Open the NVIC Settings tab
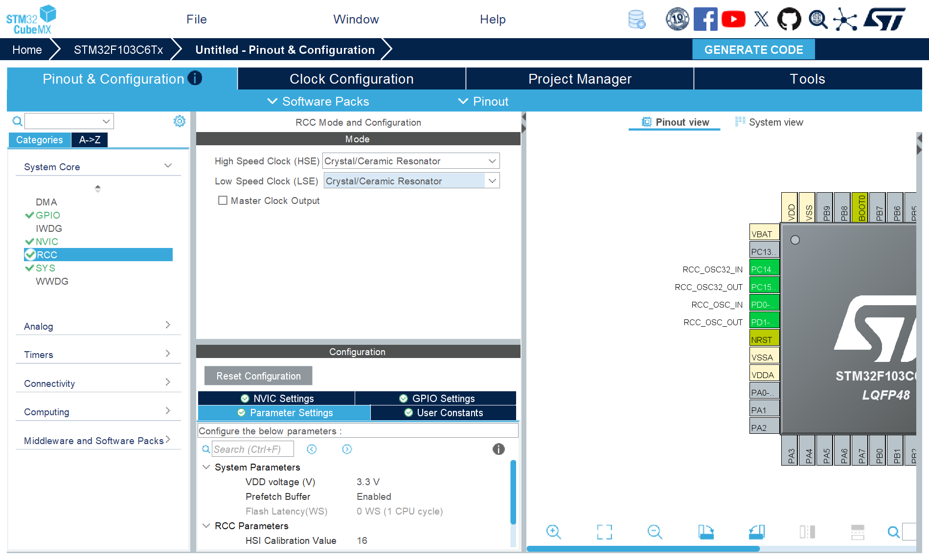Image resolution: width=929 pixels, height=560 pixels. pyautogui.click(x=276, y=398)
